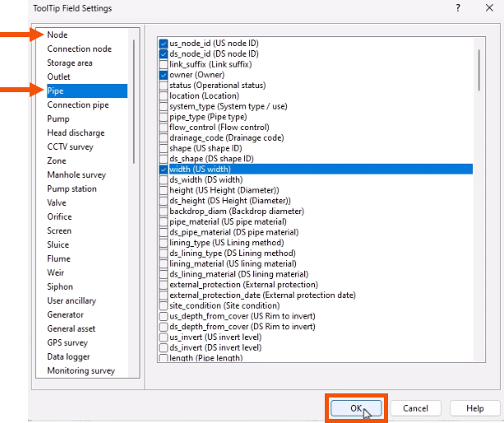The height and width of the screenshot is (423, 504).
Task: Uncheck the us_node_id (US node ID) checkbox
Action: point(164,44)
